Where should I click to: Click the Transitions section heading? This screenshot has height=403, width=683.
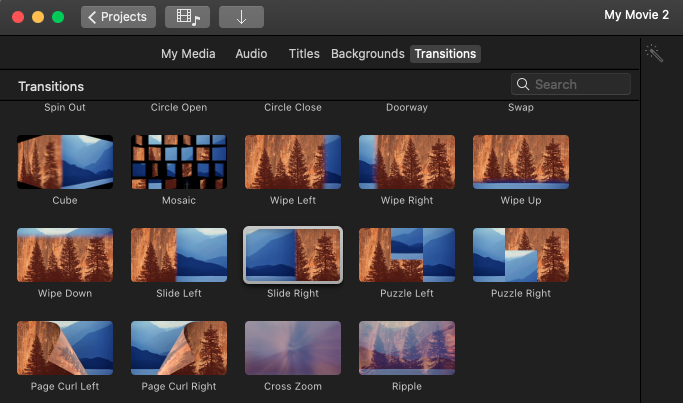click(x=51, y=86)
